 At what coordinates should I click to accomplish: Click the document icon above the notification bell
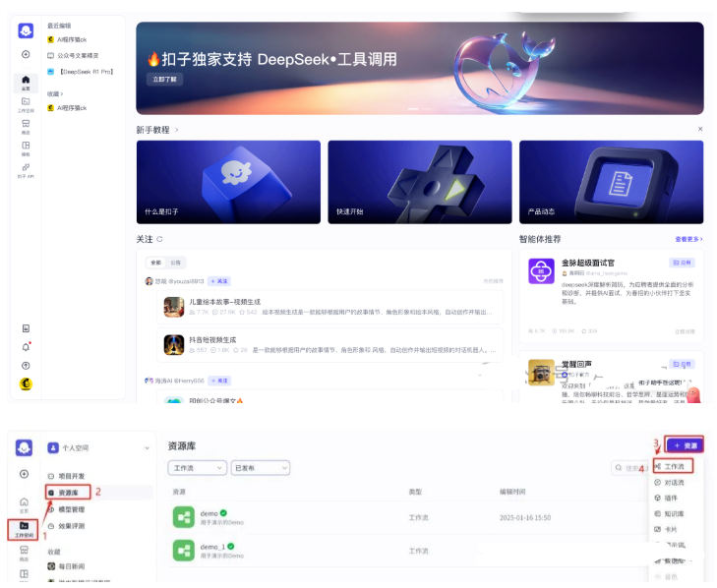(26, 328)
